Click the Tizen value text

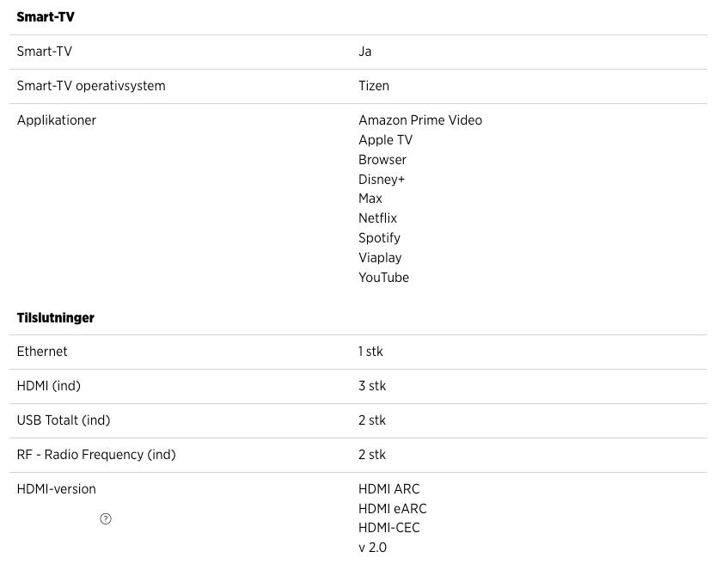click(x=374, y=86)
